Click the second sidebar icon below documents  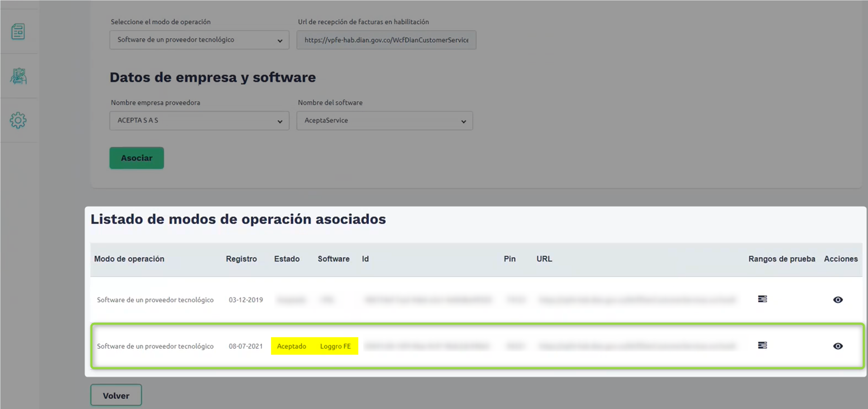click(18, 77)
